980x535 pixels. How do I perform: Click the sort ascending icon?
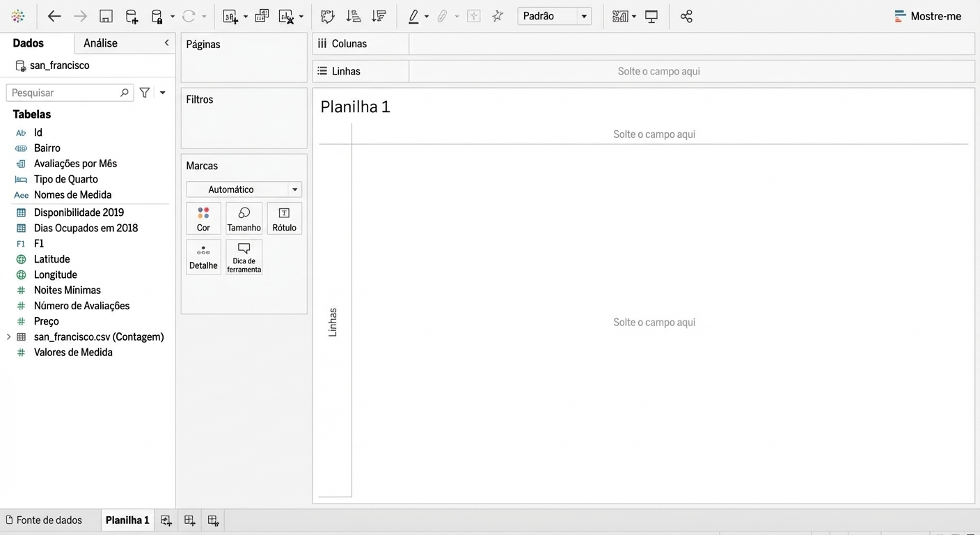pos(353,16)
